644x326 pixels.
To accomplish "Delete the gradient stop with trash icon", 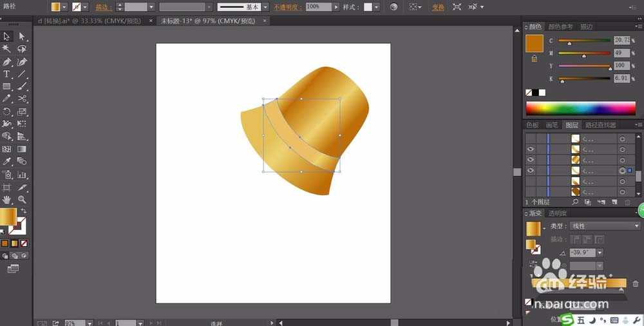I will [x=636, y=283].
